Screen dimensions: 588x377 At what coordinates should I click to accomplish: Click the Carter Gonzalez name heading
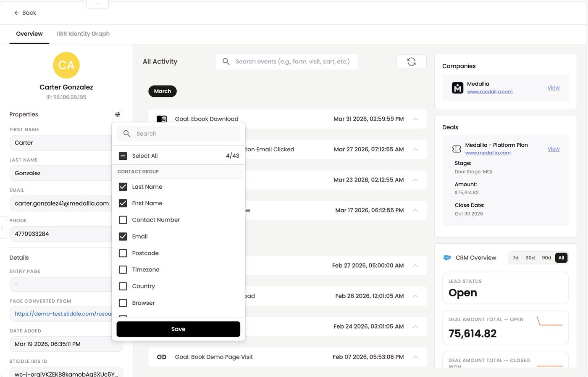pos(66,87)
